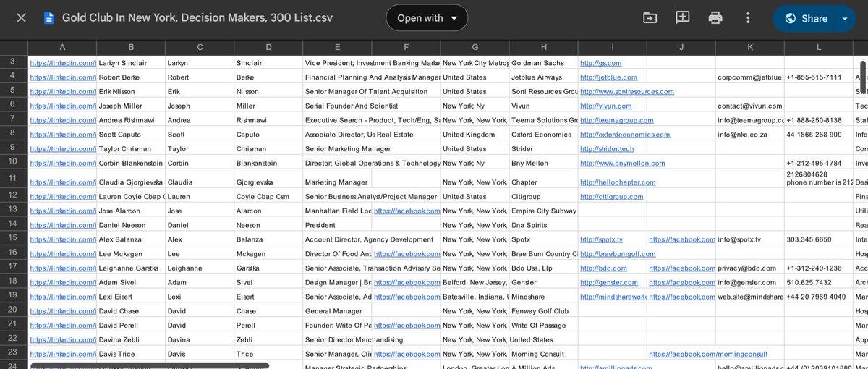Select row 11 header
The width and height of the screenshot is (868, 369).
13,178
